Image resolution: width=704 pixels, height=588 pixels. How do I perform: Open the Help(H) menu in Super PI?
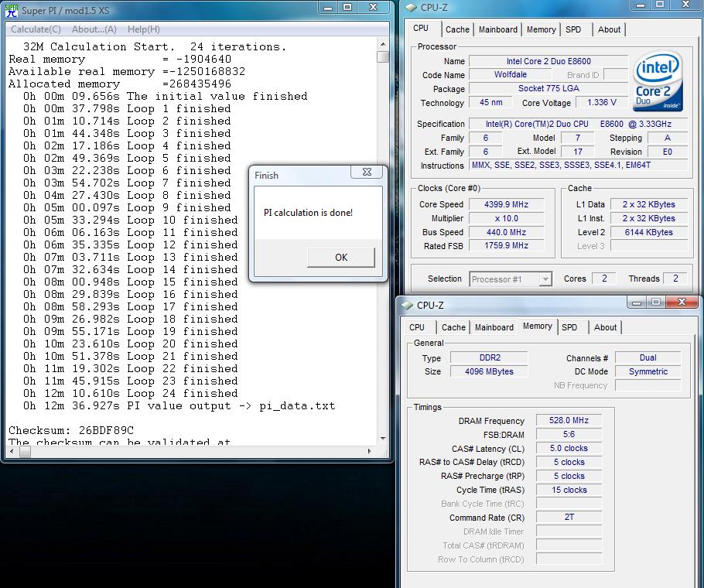(144, 29)
